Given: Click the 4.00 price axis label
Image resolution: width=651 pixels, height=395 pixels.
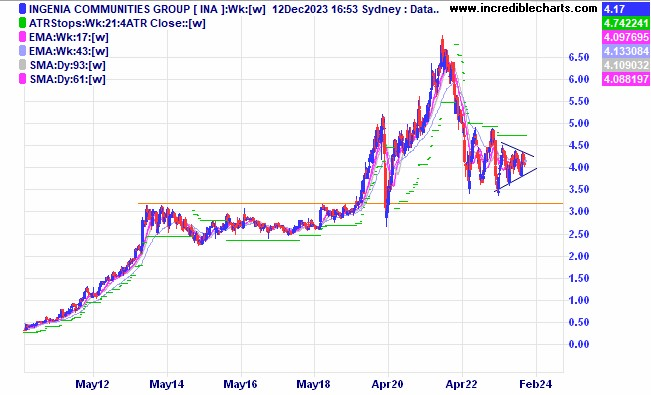Looking at the screenshot, I should coord(579,167).
